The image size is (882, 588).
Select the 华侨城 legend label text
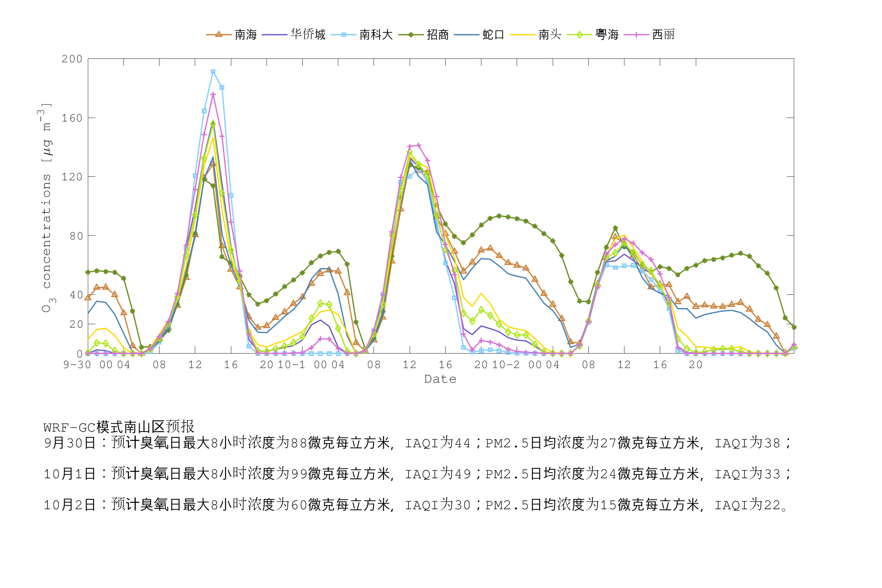coord(308,34)
